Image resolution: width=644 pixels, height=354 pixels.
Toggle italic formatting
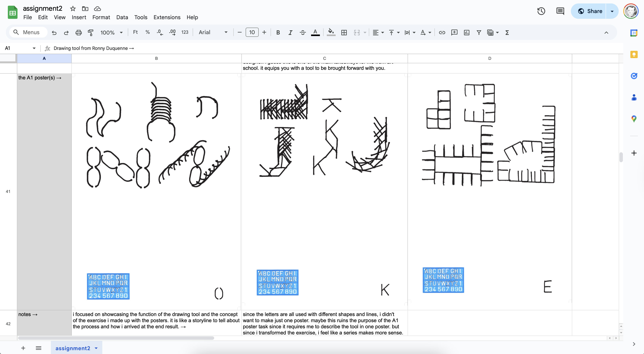pos(290,32)
